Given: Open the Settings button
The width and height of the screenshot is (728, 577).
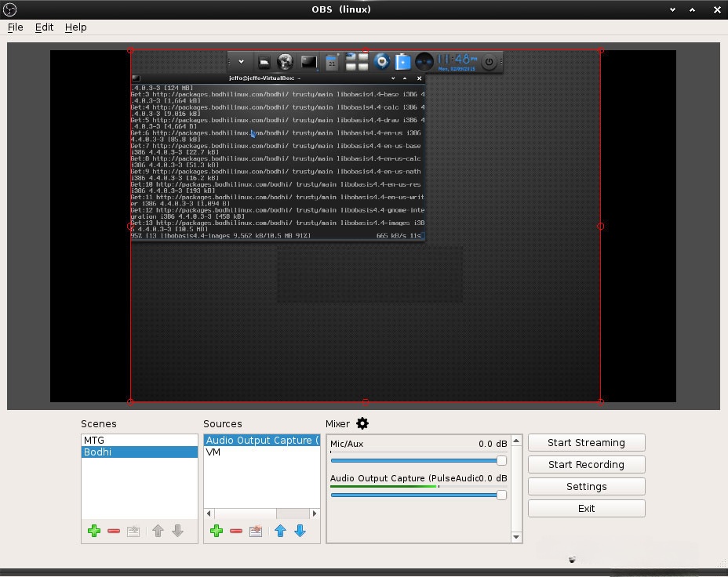Looking at the screenshot, I should tap(586, 487).
